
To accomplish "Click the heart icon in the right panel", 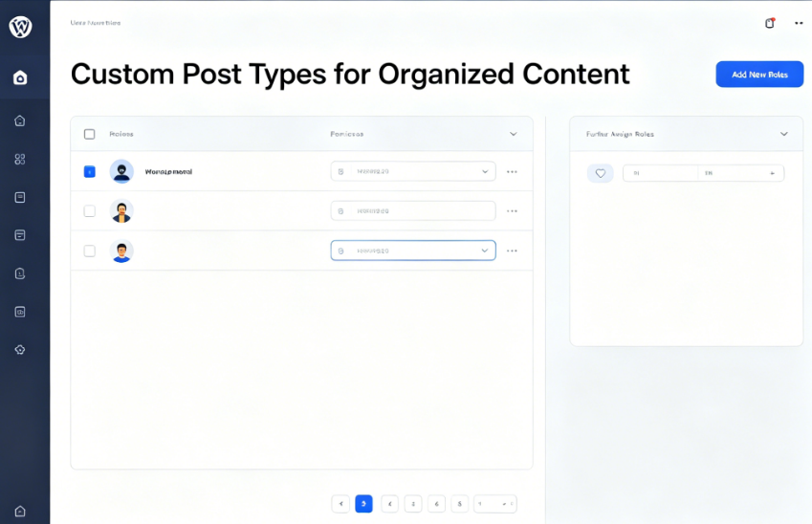I will [x=601, y=173].
